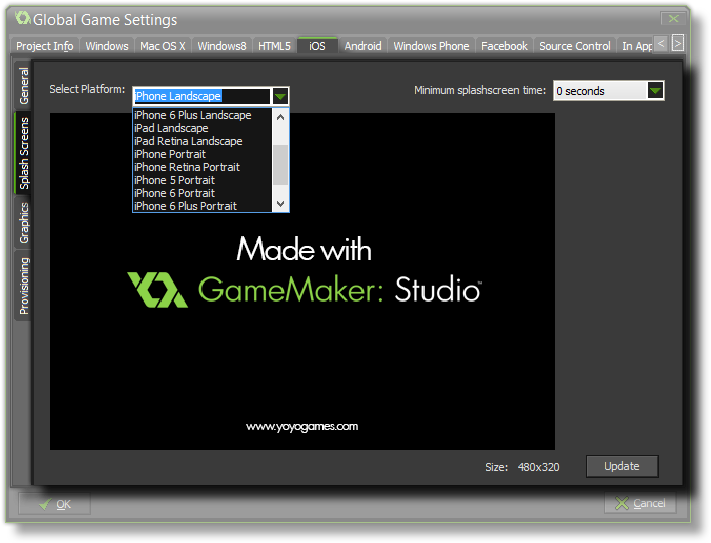Click the Update button
The height and width of the screenshot is (543, 711).
622,466
